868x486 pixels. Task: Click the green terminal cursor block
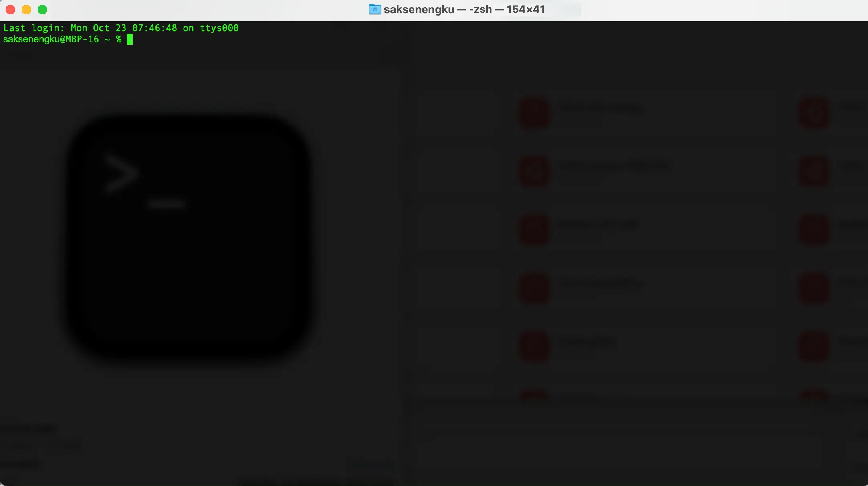pos(130,39)
